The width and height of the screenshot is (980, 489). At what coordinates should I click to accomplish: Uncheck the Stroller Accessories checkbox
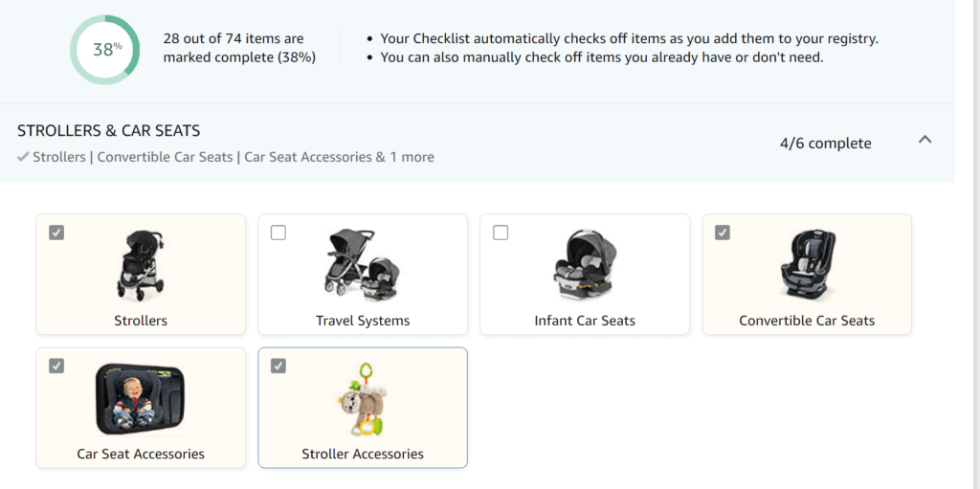click(278, 366)
